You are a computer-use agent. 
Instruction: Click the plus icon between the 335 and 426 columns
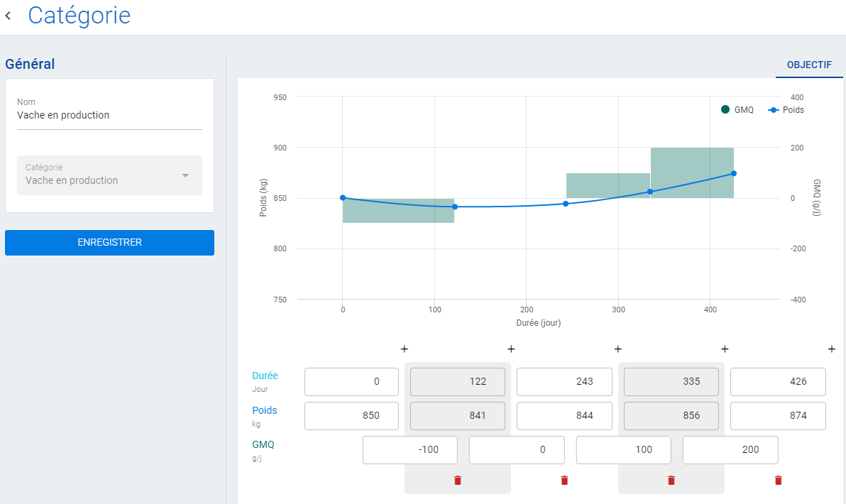pyautogui.click(x=725, y=349)
